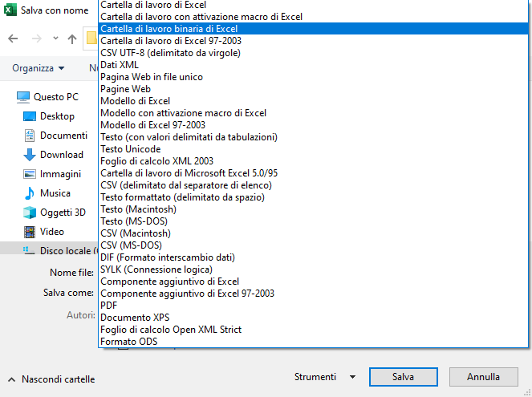Pick Foglio di calcolo XML 2003
Screen dimensions: 532x397
click(313, 161)
